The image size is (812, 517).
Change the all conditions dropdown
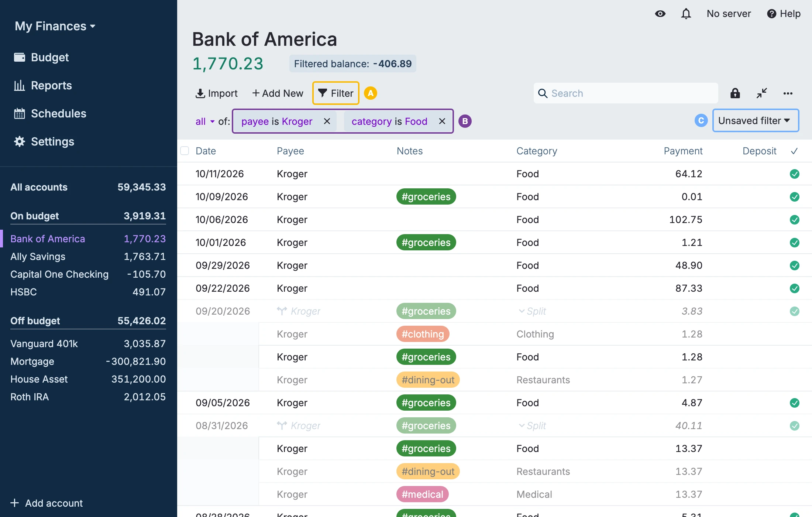click(205, 121)
